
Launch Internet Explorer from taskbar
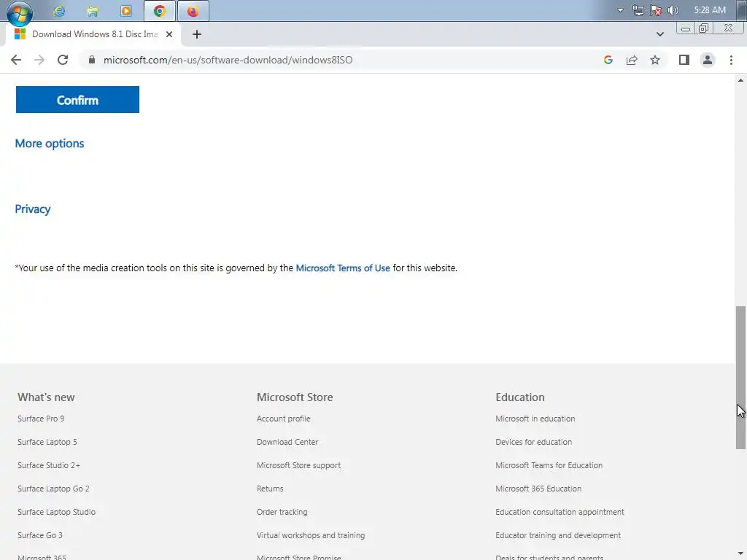click(59, 11)
